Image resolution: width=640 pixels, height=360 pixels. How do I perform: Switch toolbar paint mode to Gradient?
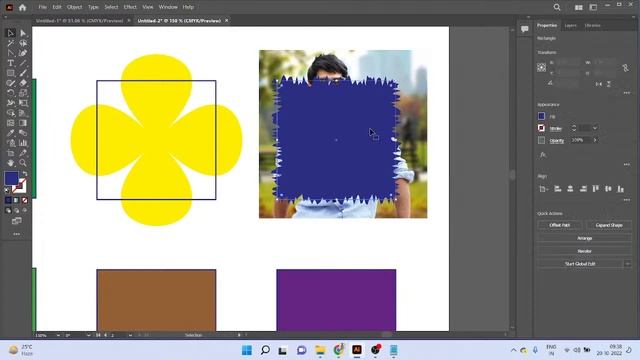[16, 200]
